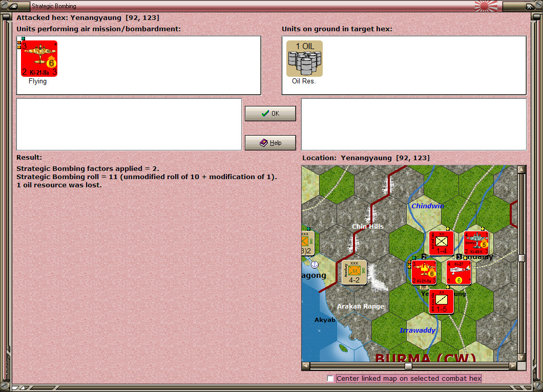Move the map vertical scrollbar up arrow
The image size is (543, 392).
tap(521, 169)
